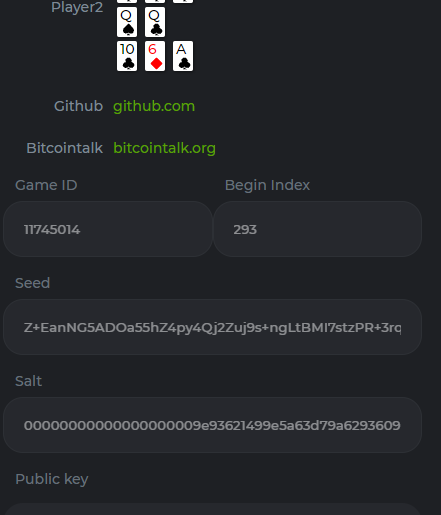Click the Game ID field showing 11745014
Screen dimensions: 441x515
[x=108, y=229]
